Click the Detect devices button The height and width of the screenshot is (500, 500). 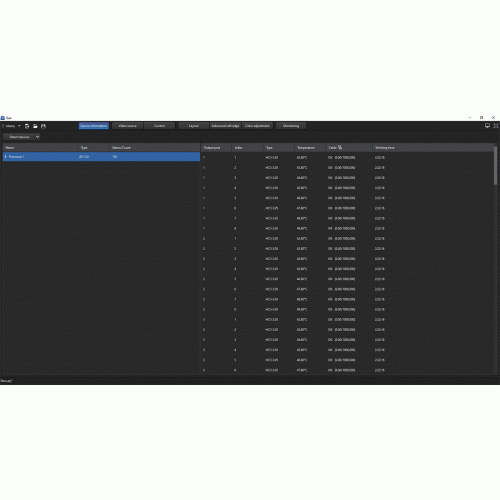(x=19, y=137)
